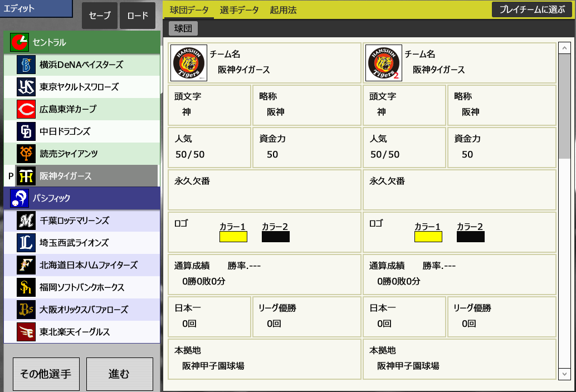Collapse the パシフィック league header
Screen dimensions: 576x392
(82, 198)
